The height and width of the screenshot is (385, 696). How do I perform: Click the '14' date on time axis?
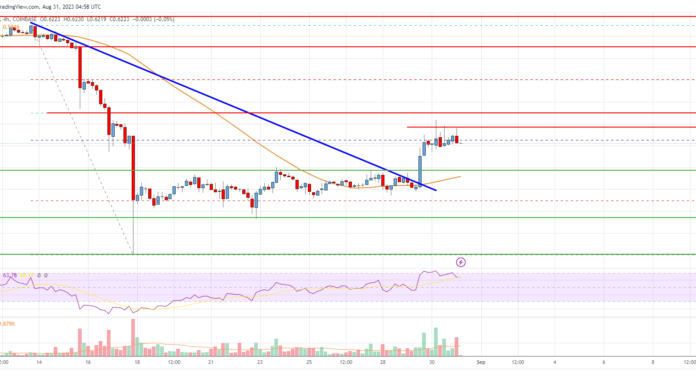pyautogui.click(x=39, y=362)
